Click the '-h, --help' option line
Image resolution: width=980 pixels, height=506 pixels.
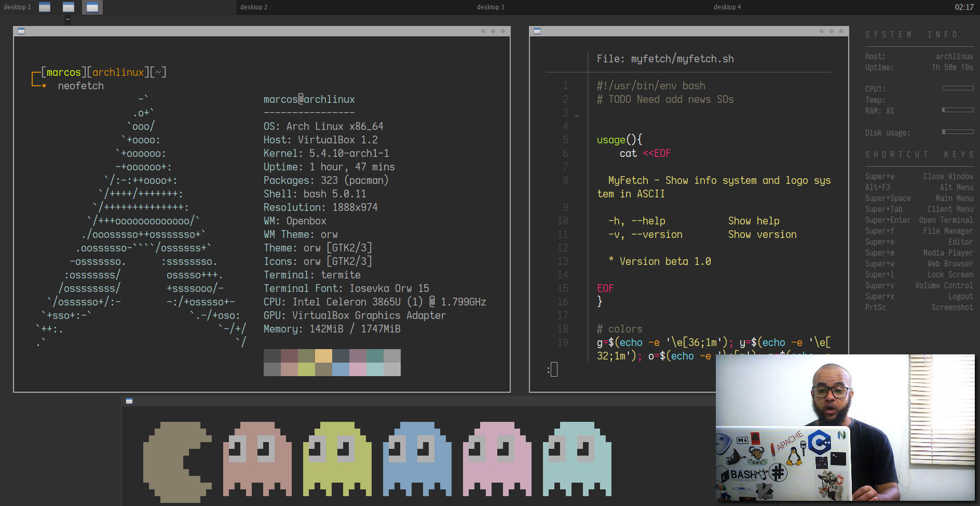pyautogui.click(x=694, y=221)
